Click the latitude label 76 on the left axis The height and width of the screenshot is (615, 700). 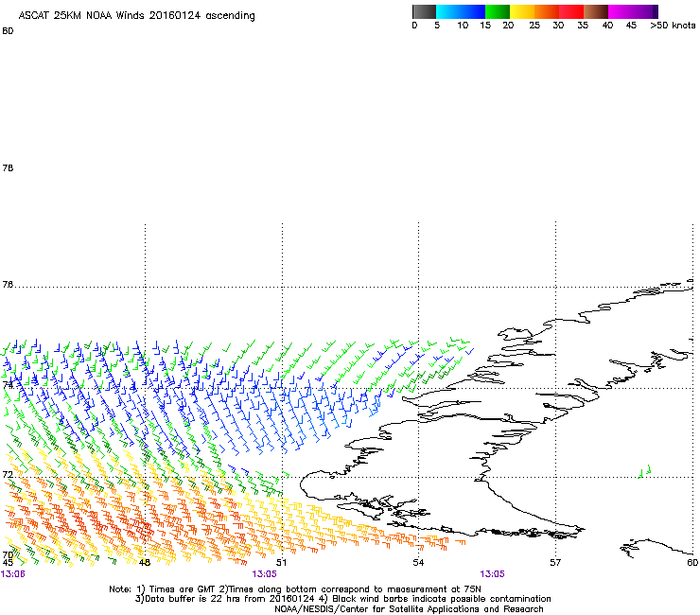tap(8, 285)
